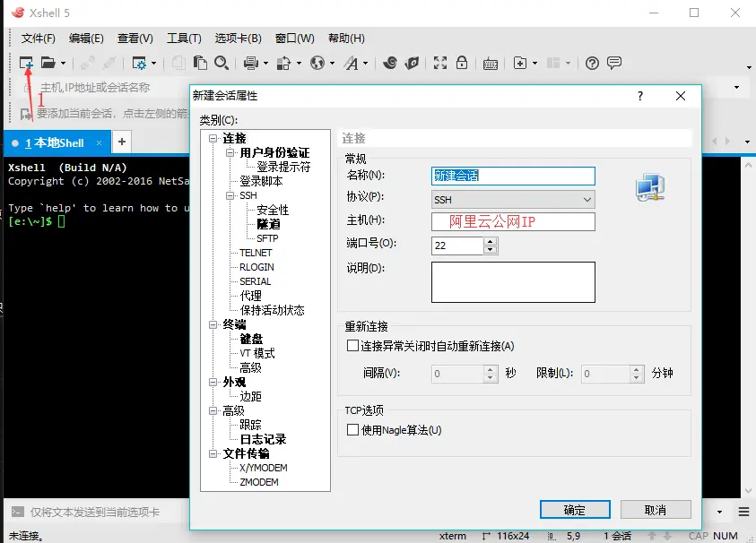Screen dimensions: 756x543
Task: Enable 使用Nagle算法 checkbox
Action: (x=352, y=429)
